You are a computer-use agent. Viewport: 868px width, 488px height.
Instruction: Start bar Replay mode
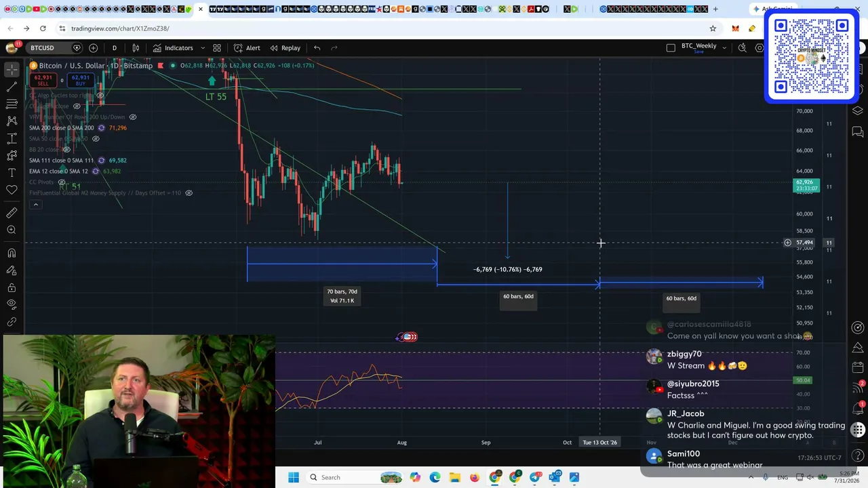point(285,48)
